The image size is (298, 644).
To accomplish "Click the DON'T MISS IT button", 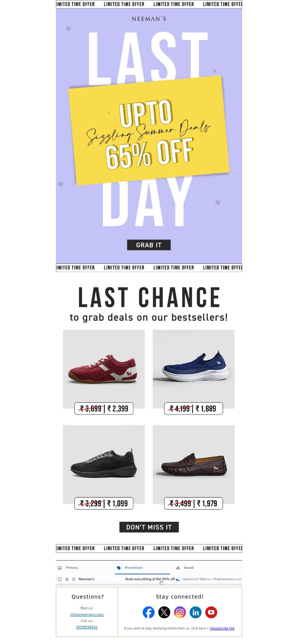I will [x=149, y=527].
